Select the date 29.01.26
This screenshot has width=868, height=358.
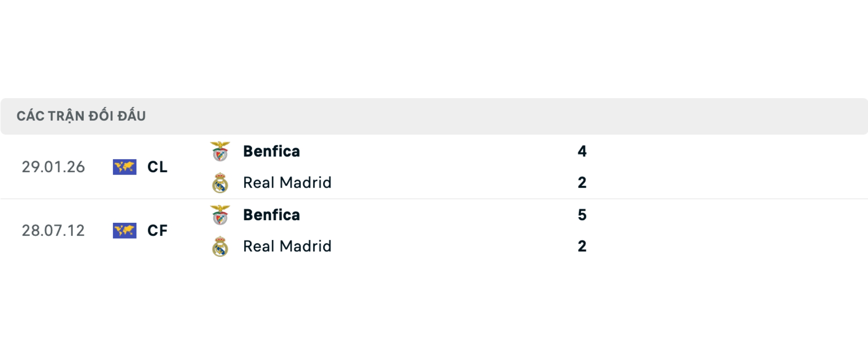(53, 167)
